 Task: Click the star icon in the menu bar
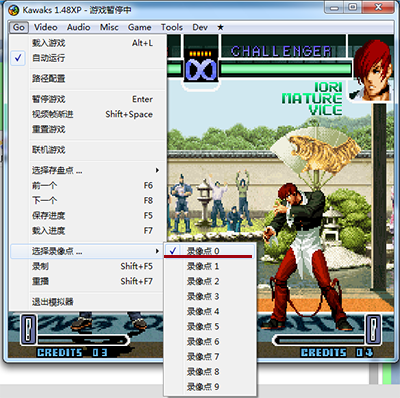(220, 27)
